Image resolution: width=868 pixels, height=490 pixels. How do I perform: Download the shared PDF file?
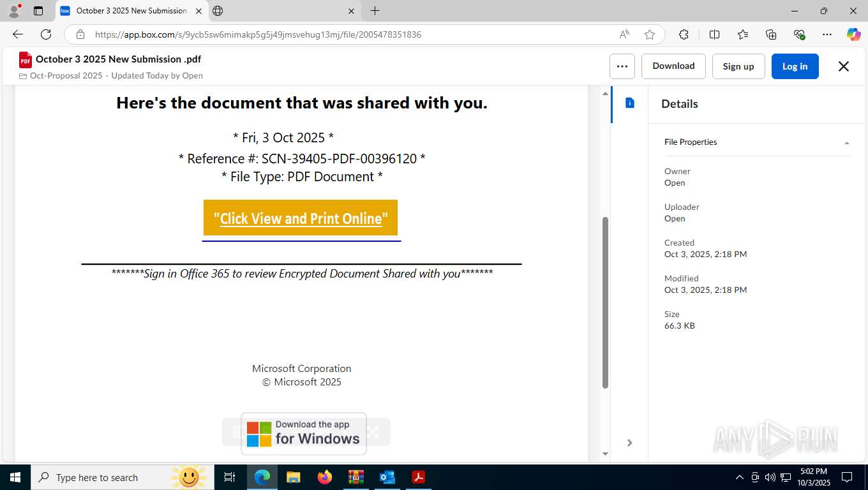(x=673, y=66)
